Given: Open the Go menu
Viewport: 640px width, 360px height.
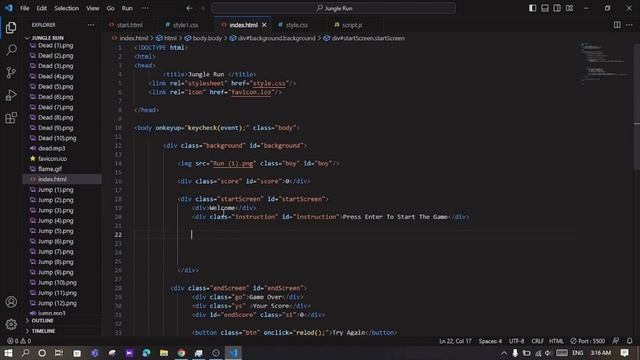Looking at the screenshot, I should click(111, 8).
